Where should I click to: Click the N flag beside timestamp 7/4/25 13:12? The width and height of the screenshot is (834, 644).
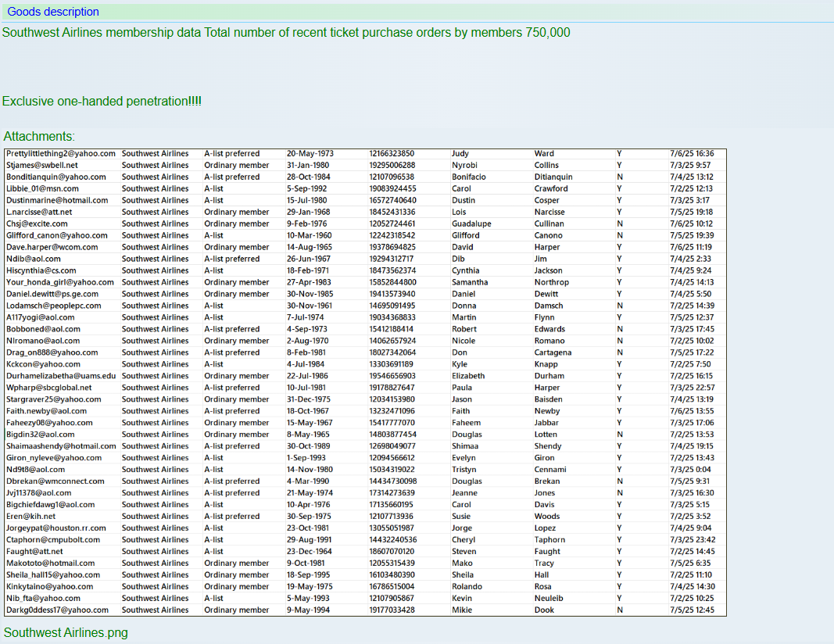point(620,177)
